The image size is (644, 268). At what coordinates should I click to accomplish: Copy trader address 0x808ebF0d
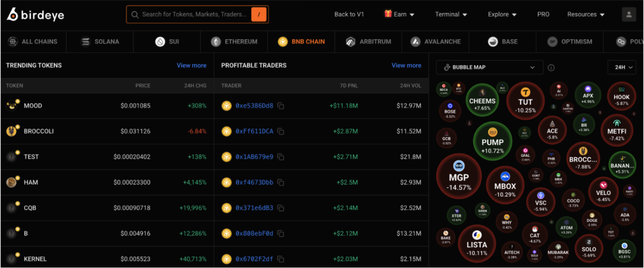281,234
